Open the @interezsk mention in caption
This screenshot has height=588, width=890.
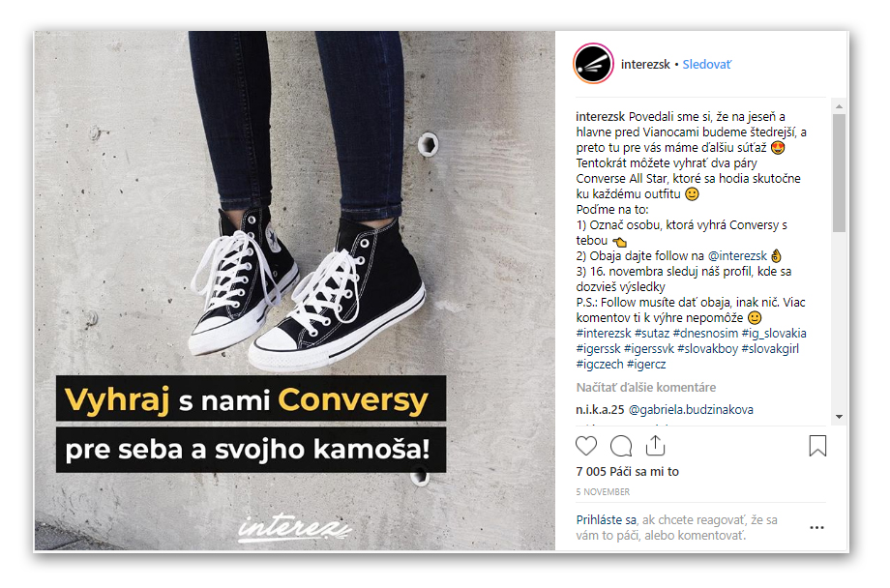coord(737,256)
